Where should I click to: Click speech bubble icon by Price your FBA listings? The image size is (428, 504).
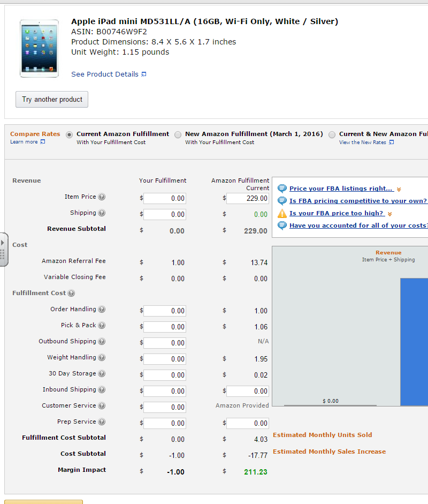point(282,189)
